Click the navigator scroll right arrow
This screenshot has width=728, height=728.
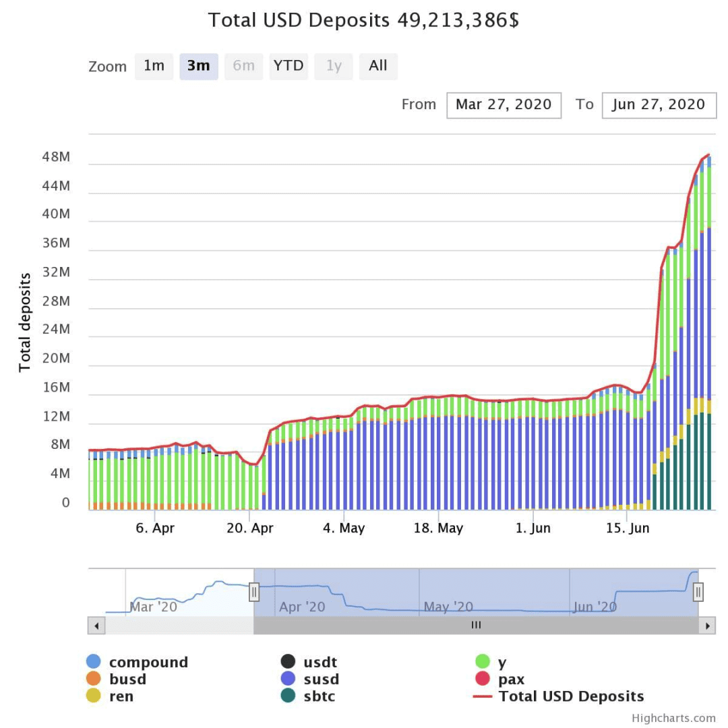[707, 626]
